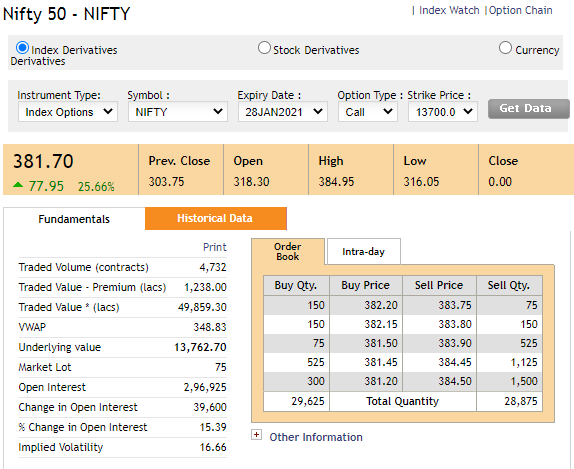This screenshot has width=574, height=469.
Task: Click Traded Value Premium 1,238.00
Action: (205, 287)
